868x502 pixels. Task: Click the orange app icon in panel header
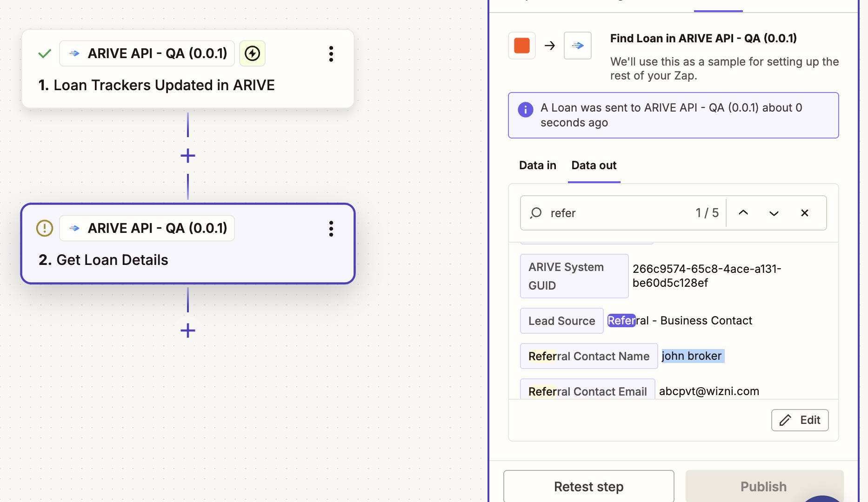pyautogui.click(x=522, y=46)
